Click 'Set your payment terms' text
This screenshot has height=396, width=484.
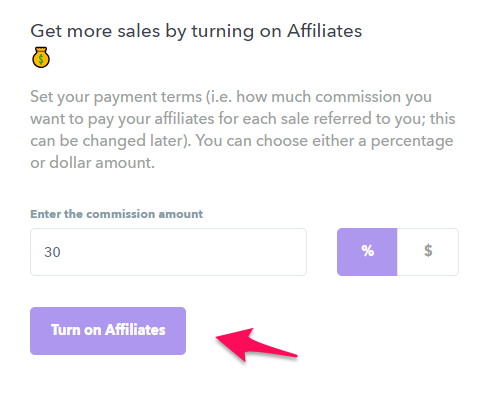pos(116,97)
